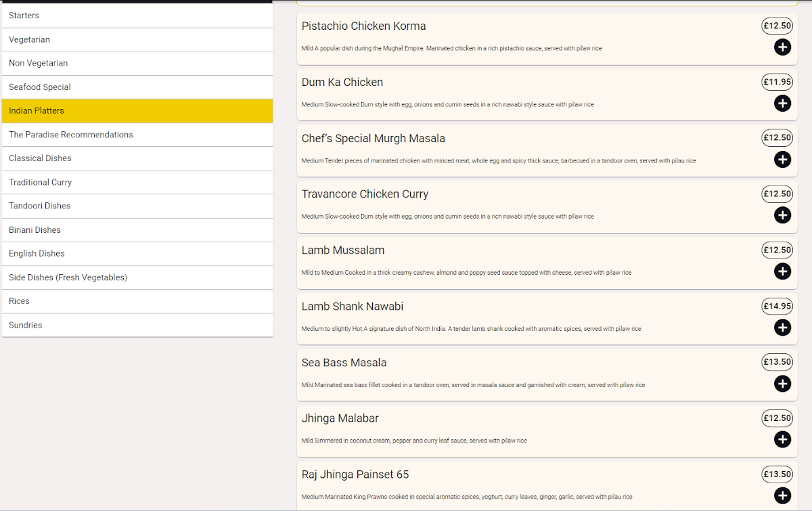Add Sea Bass Masala to basket
Screen dimensions: 812x511
pos(782,384)
